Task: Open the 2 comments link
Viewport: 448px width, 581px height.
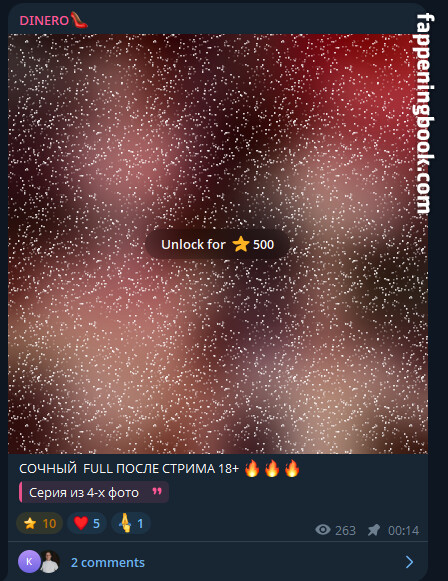Action: click(x=108, y=562)
